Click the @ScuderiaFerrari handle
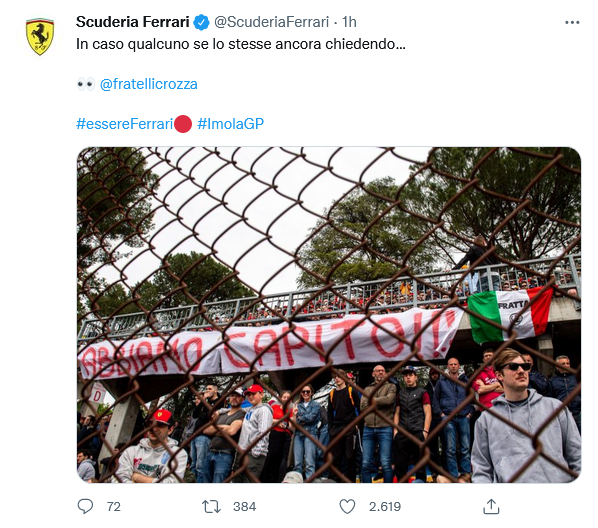This screenshot has width=598, height=528. 271,22
